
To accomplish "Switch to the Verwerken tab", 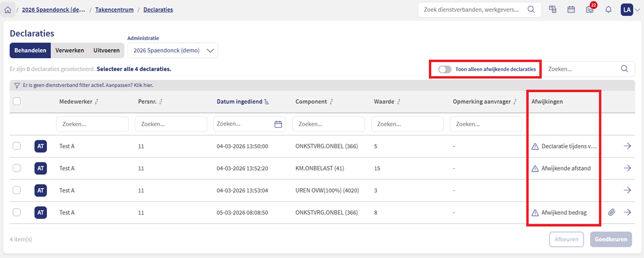I will (69, 50).
